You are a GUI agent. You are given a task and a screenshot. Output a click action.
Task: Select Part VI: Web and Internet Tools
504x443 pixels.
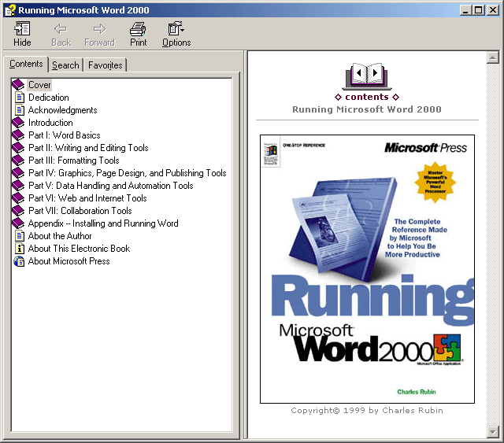click(87, 198)
